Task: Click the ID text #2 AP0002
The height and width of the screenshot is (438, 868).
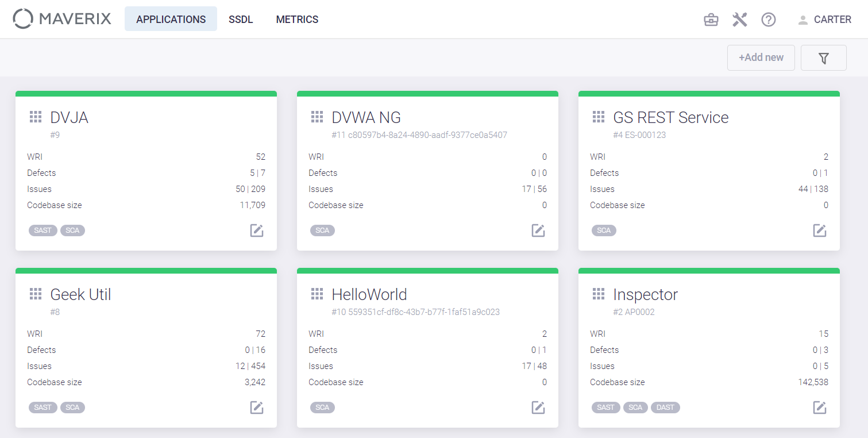Action: click(x=634, y=312)
